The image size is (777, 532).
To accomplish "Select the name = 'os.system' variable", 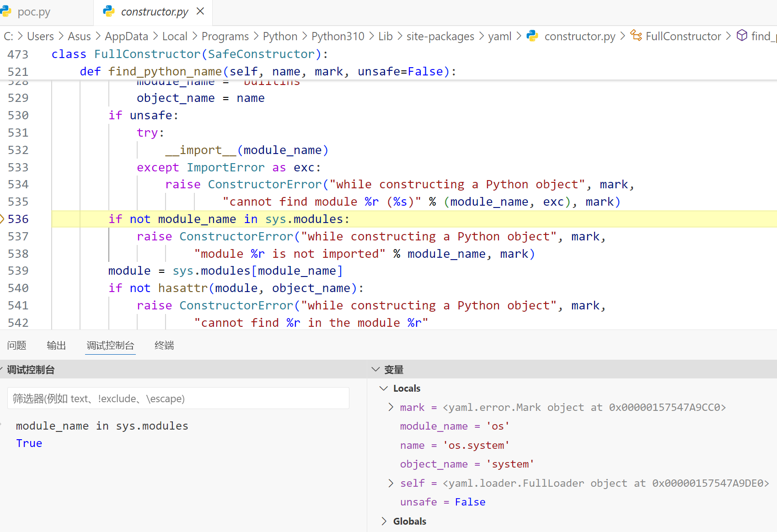I will coord(455,446).
